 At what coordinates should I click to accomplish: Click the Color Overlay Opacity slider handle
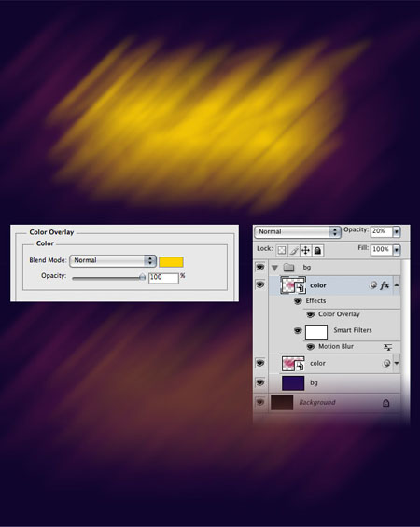click(142, 277)
